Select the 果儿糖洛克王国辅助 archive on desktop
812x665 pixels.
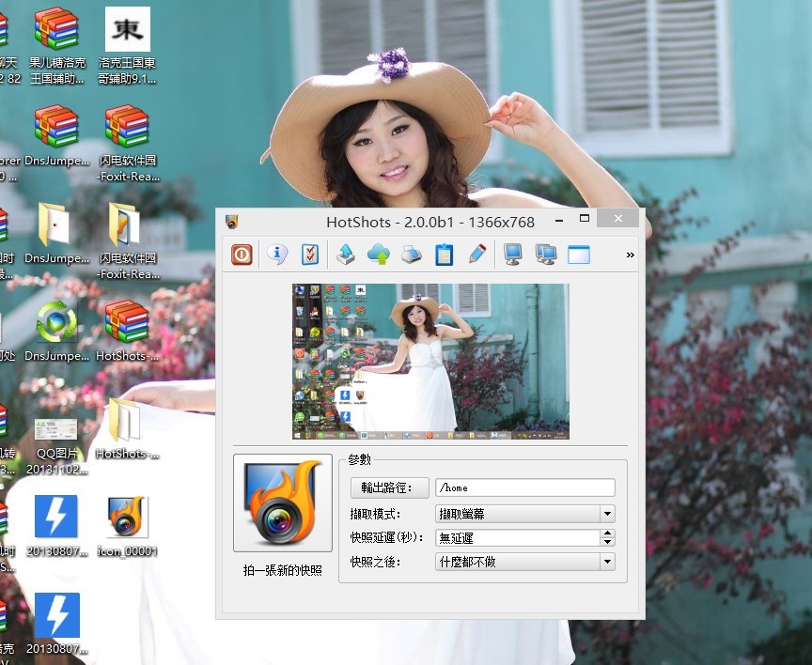57,45
